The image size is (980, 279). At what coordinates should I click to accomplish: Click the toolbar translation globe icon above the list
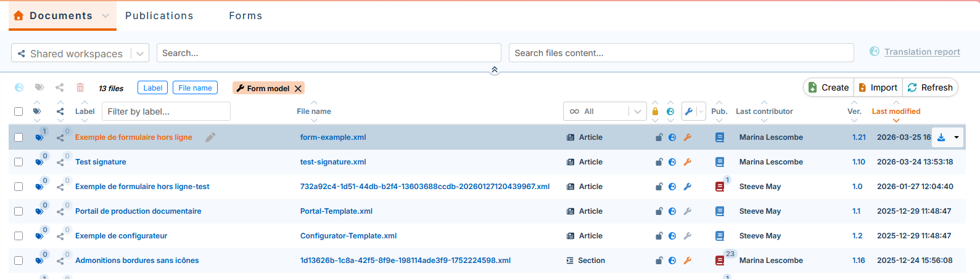[x=19, y=87]
